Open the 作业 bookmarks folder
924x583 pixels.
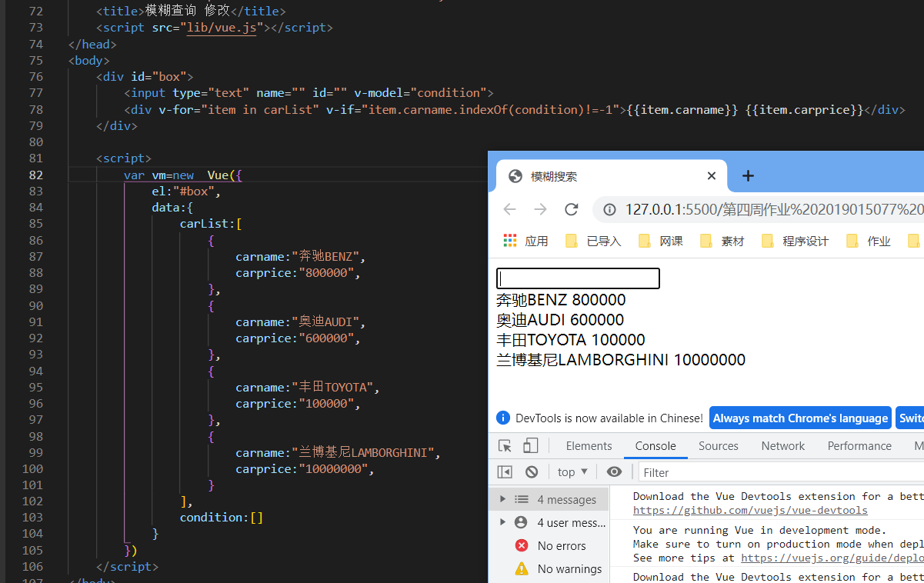point(868,241)
